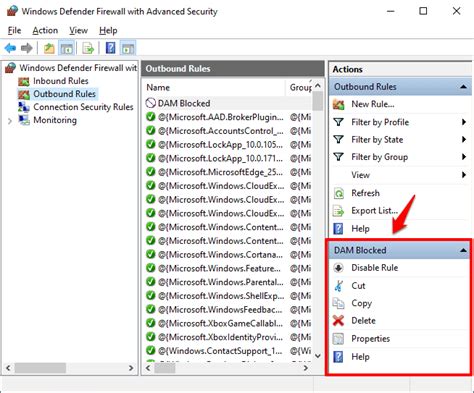
Task: Select the Microsoft.WindowsFeedbac rule row
Action: [228, 309]
